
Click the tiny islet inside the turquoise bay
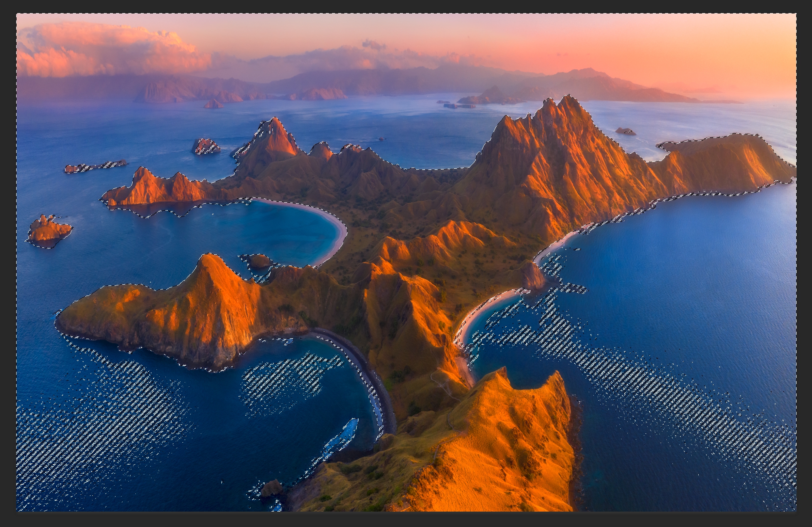pos(259,261)
